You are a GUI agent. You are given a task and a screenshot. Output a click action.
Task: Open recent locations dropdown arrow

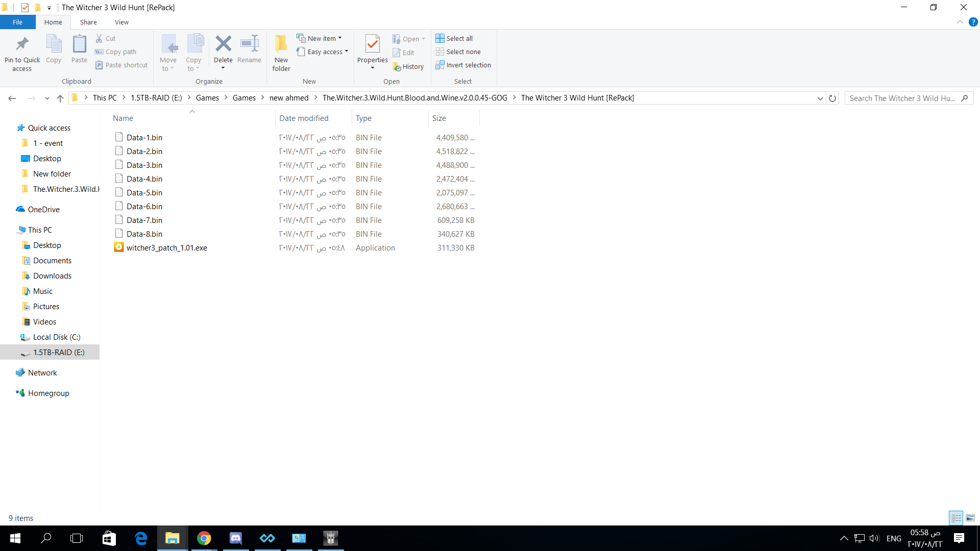point(46,98)
